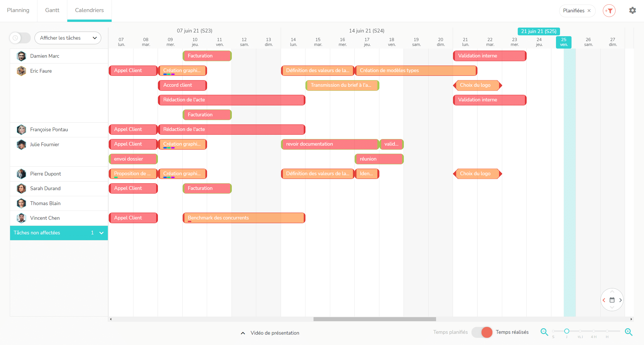Click the zoom out magnifier icon on right
This screenshot has width=644, height=345.
[544, 332]
